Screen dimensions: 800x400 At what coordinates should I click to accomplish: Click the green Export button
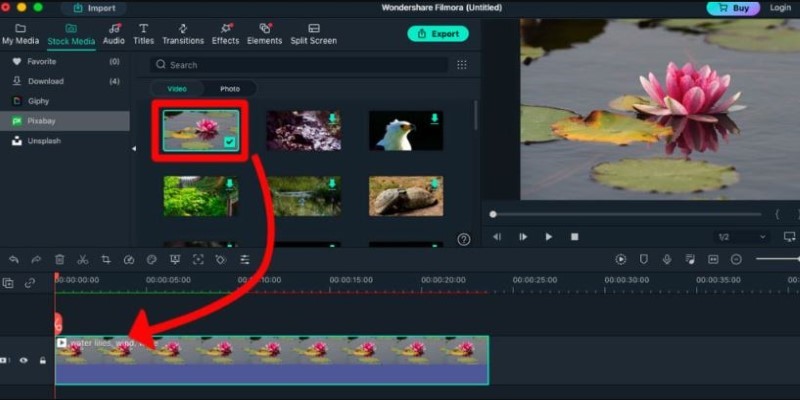pos(438,34)
